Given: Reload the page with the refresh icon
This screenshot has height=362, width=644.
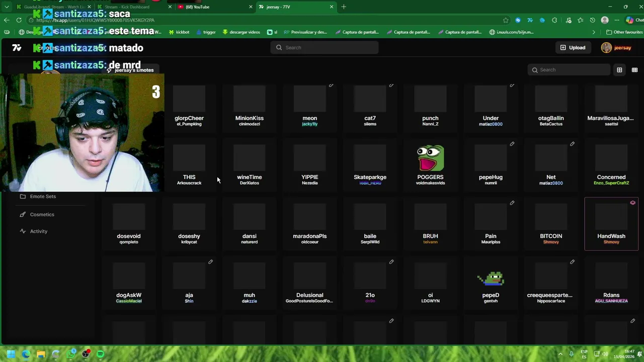Looking at the screenshot, I should [x=19, y=20].
